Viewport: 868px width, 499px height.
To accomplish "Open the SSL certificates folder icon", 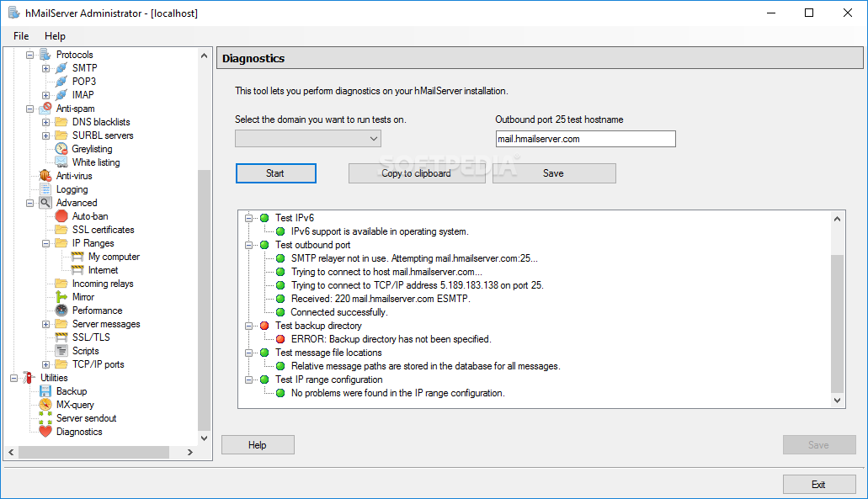I will [61, 230].
